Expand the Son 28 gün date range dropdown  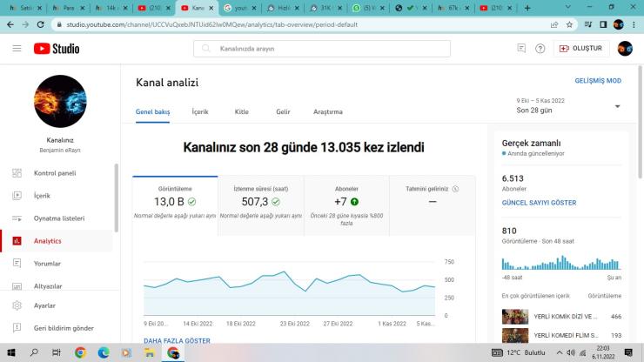[x=617, y=106]
